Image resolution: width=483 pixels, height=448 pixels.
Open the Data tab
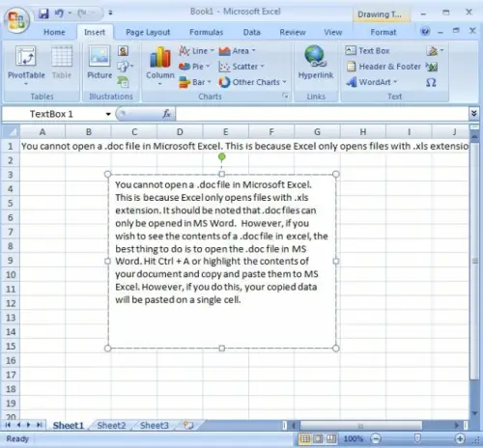tap(252, 32)
